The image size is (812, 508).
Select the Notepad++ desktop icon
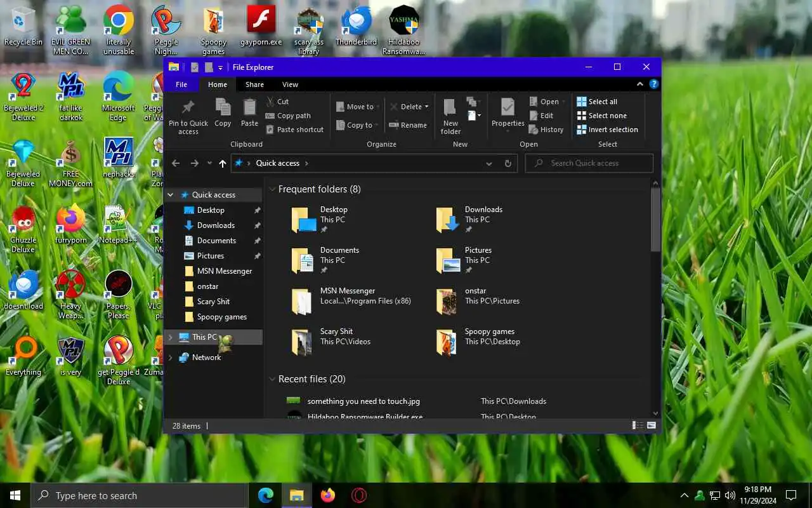(x=118, y=224)
